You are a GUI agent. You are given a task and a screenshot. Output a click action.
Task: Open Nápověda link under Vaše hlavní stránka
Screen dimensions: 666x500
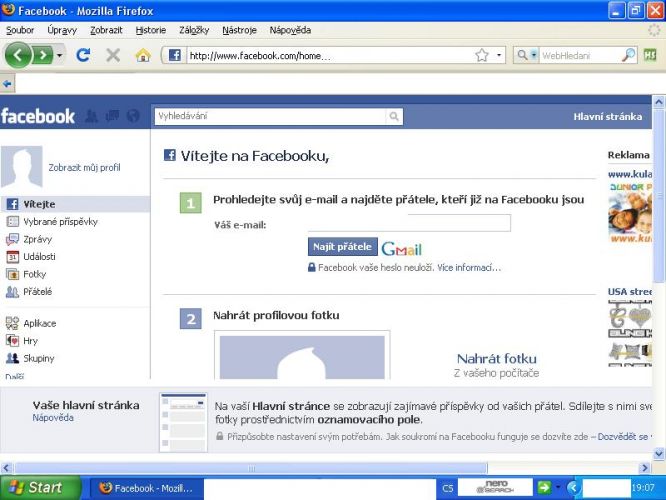(x=53, y=418)
